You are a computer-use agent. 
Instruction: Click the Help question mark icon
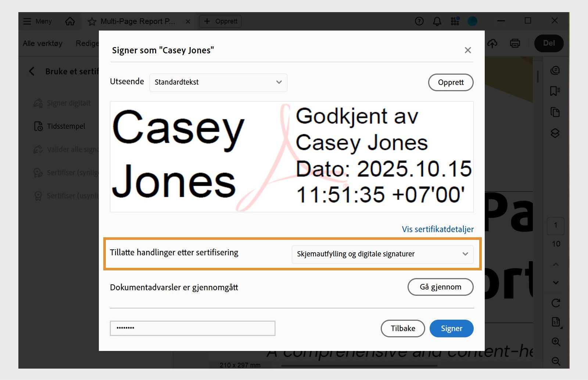[x=419, y=21]
